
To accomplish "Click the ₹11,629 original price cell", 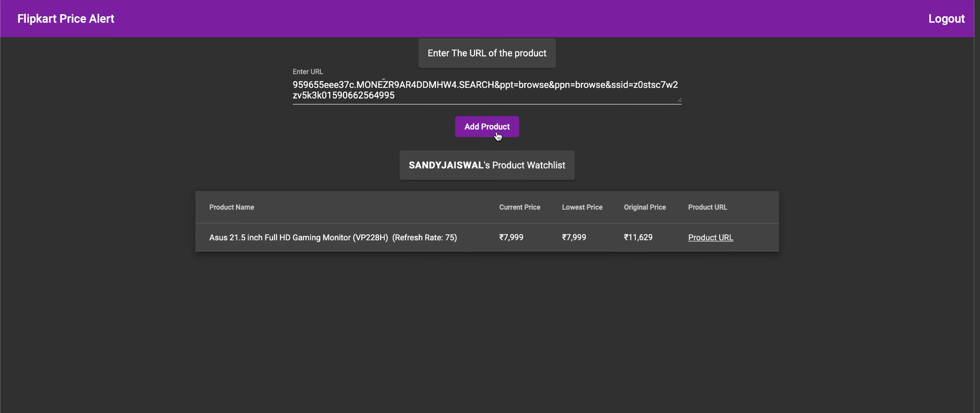I will coord(638,237).
